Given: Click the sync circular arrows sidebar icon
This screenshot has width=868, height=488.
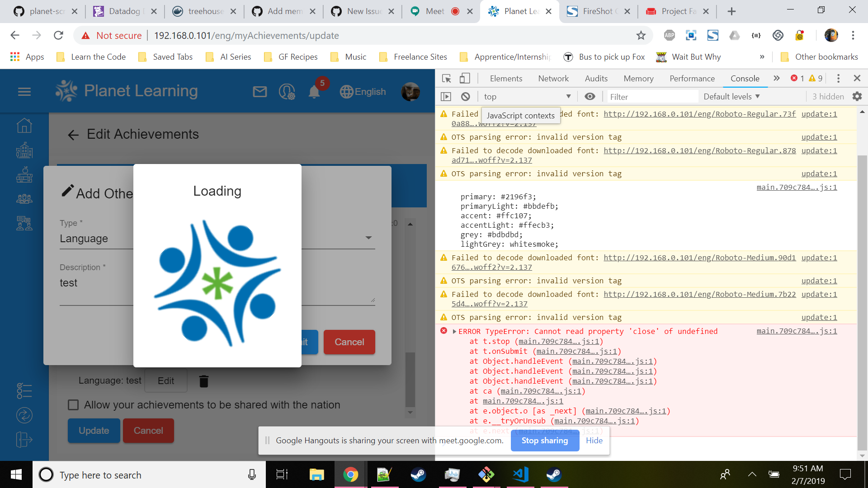Looking at the screenshot, I should tap(24, 415).
